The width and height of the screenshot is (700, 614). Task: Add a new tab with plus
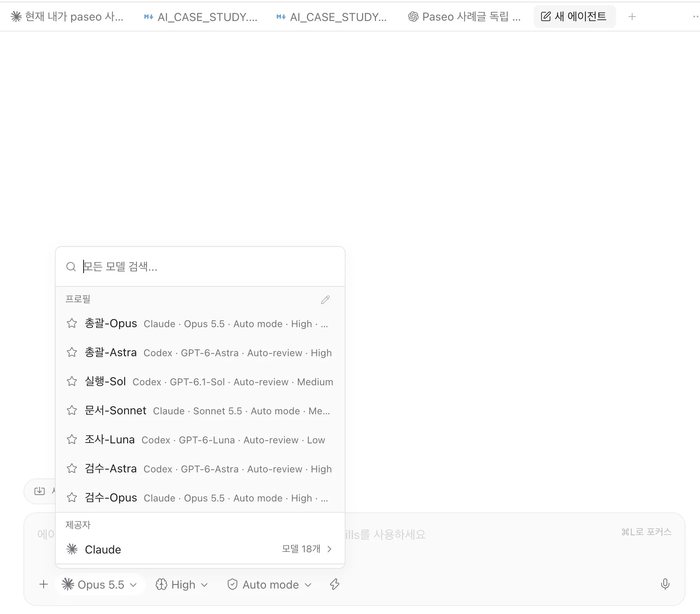point(632,17)
